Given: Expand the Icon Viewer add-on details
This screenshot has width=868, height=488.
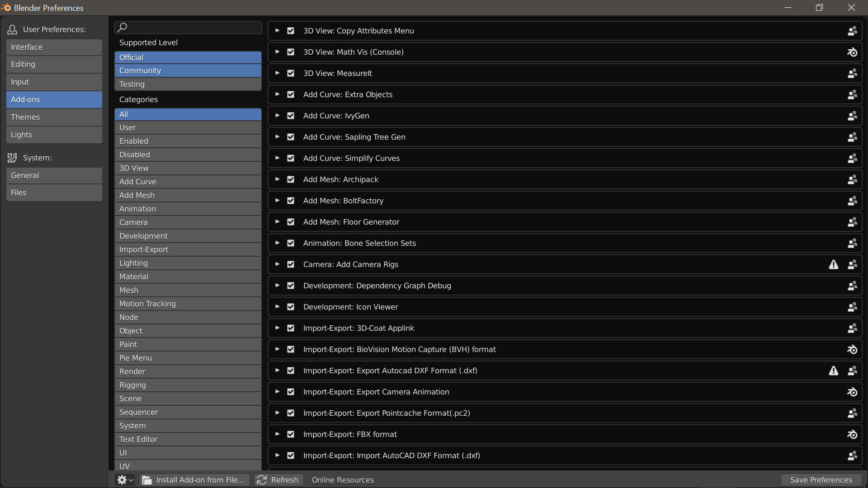Looking at the screenshot, I should click(x=278, y=307).
